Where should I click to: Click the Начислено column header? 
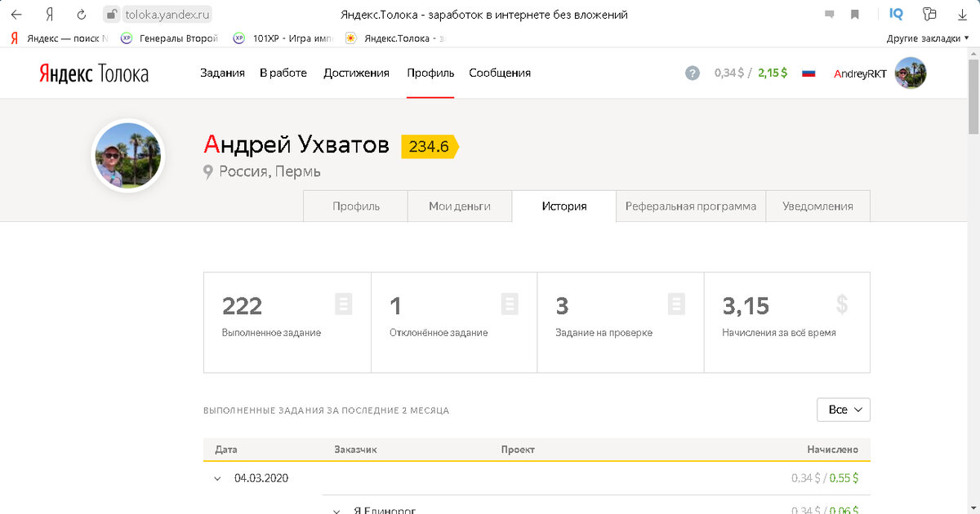832,450
